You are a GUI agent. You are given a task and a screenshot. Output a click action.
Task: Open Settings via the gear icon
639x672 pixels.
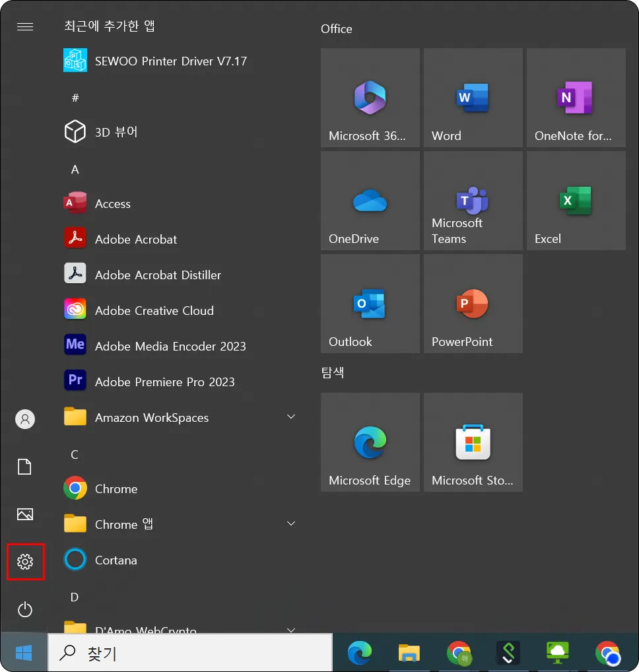[x=25, y=561]
